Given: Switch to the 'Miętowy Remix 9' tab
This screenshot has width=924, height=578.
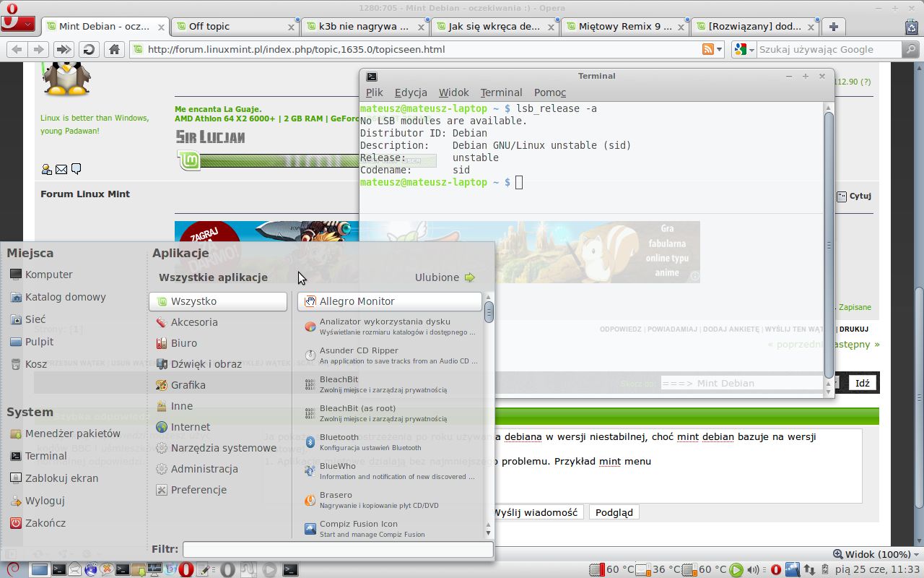Looking at the screenshot, I should click(x=625, y=26).
